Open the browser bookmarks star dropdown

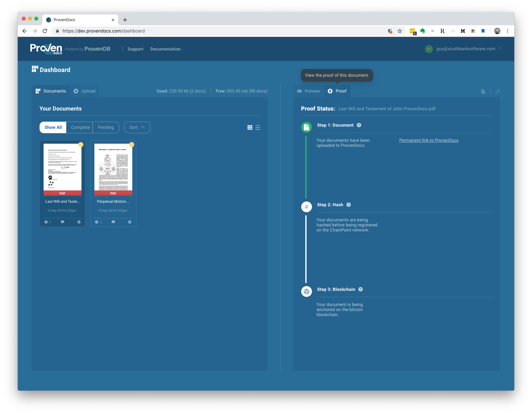coord(400,31)
